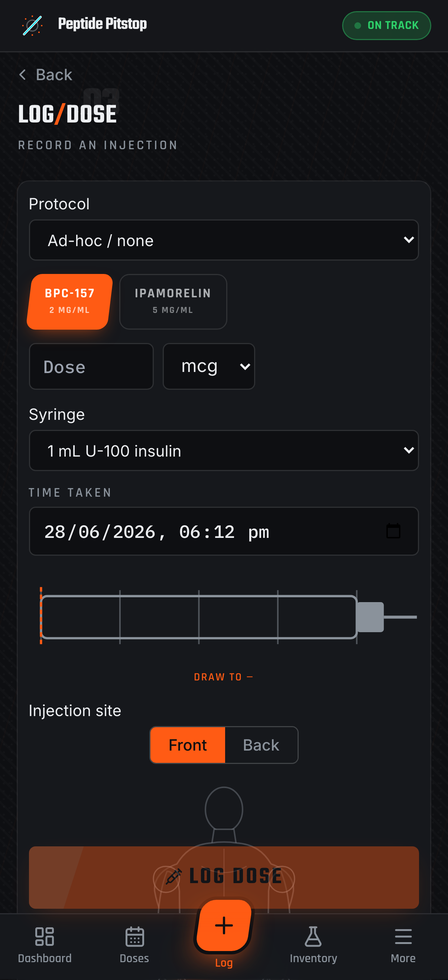The height and width of the screenshot is (980, 448).
Task: Click the Log label under the plus button
Action: pos(224,963)
